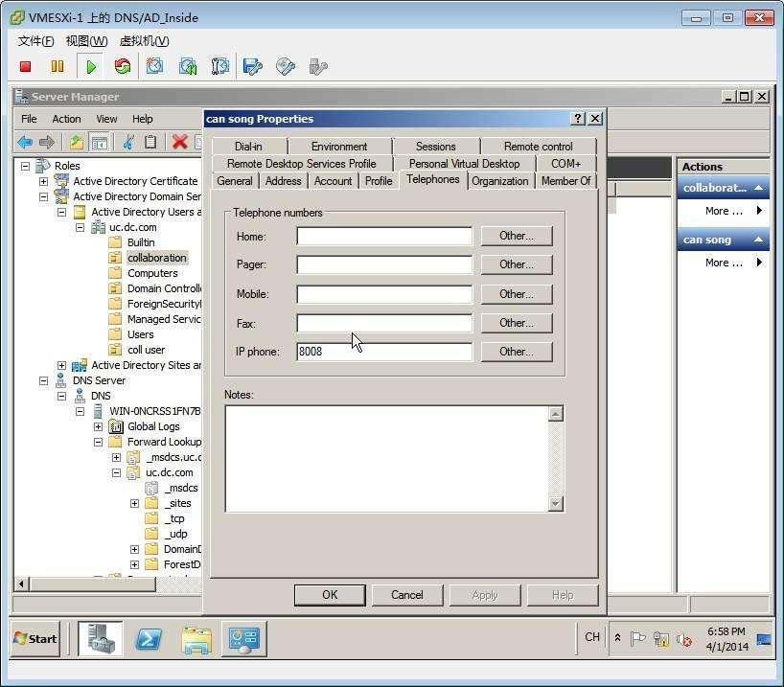The height and width of the screenshot is (687, 784).
Task: Switch to the Account tab
Action: click(333, 181)
